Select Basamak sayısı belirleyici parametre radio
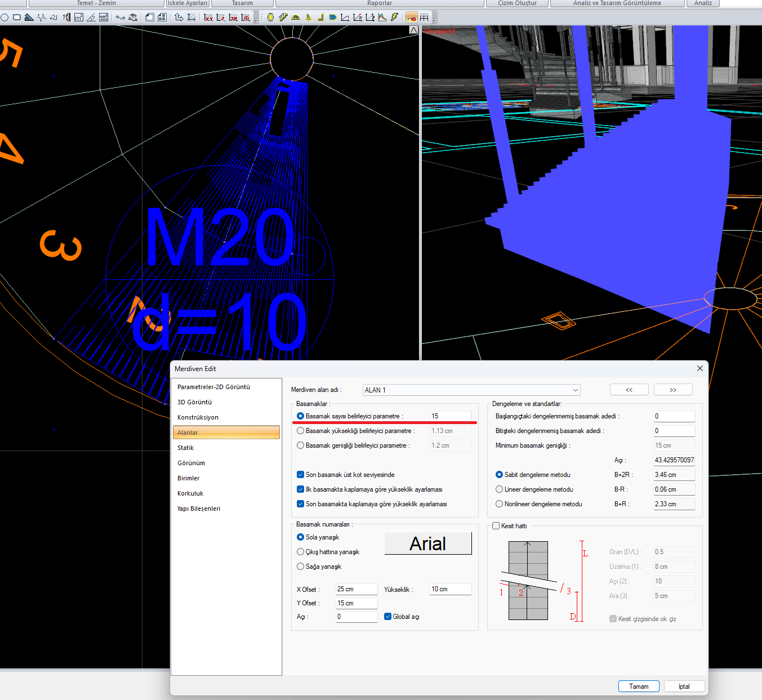 (300, 416)
